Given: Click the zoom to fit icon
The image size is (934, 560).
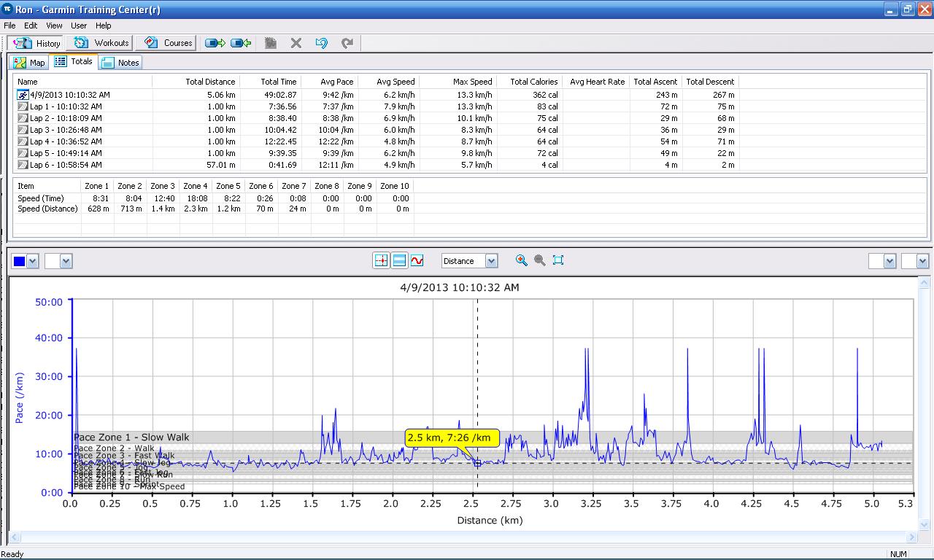Looking at the screenshot, I should tap(558, 260).
